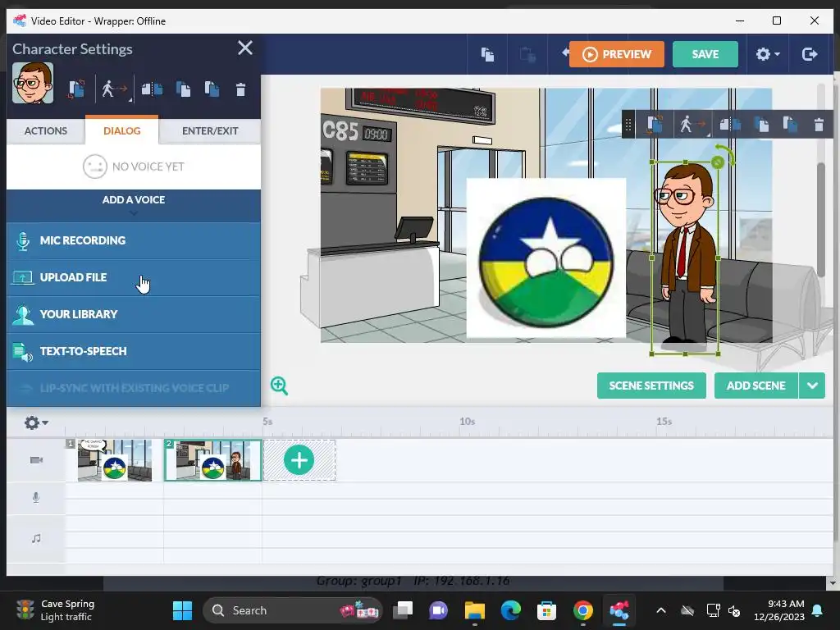Click the walking movement icon in Character Settings
This screenshot has height=630, width=840.
coord(114,89)
